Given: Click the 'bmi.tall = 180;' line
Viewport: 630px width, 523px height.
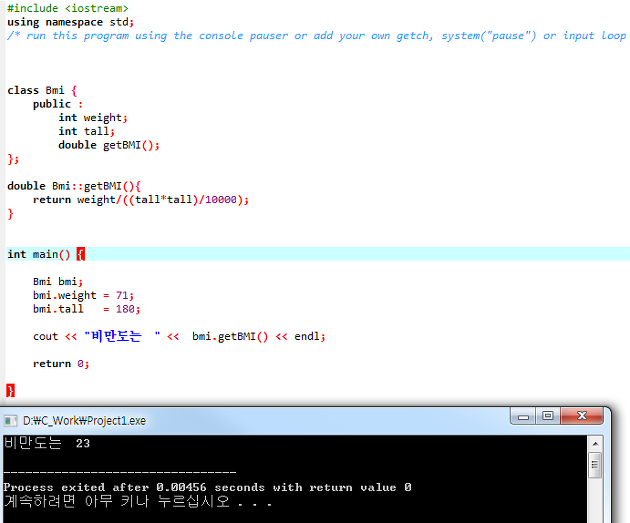Looking at the screenshot, I should point(86,309).
